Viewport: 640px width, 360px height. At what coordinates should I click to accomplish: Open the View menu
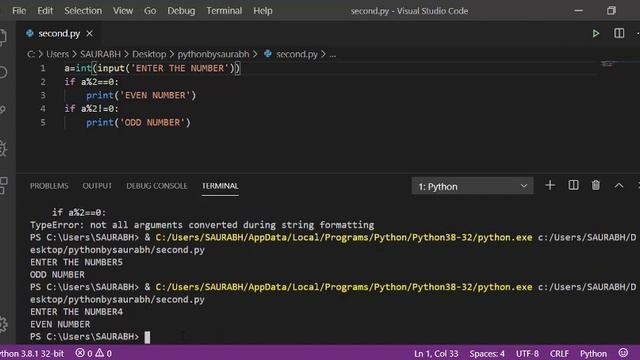123,11
